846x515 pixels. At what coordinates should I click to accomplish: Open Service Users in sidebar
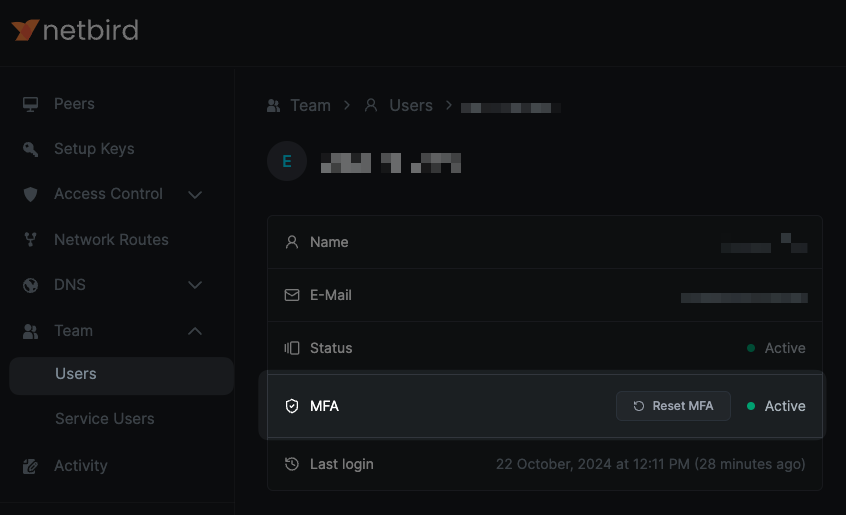click(104, 419)
